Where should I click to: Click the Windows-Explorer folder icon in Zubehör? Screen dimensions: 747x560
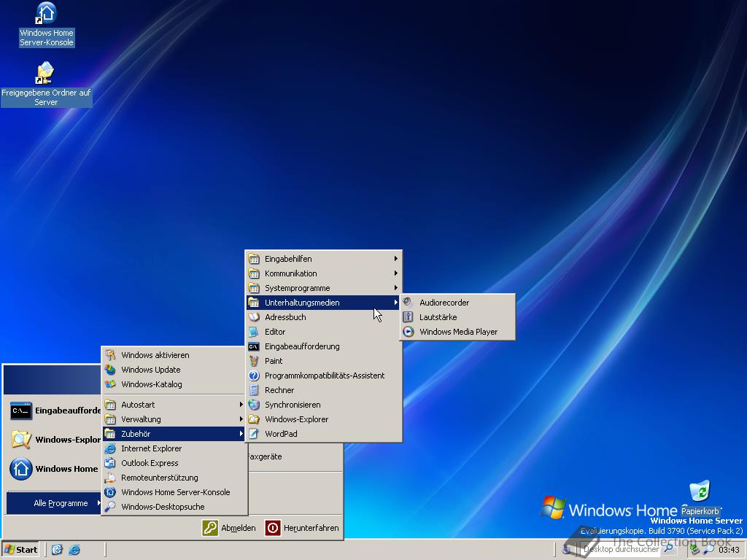tap(254, 419)
